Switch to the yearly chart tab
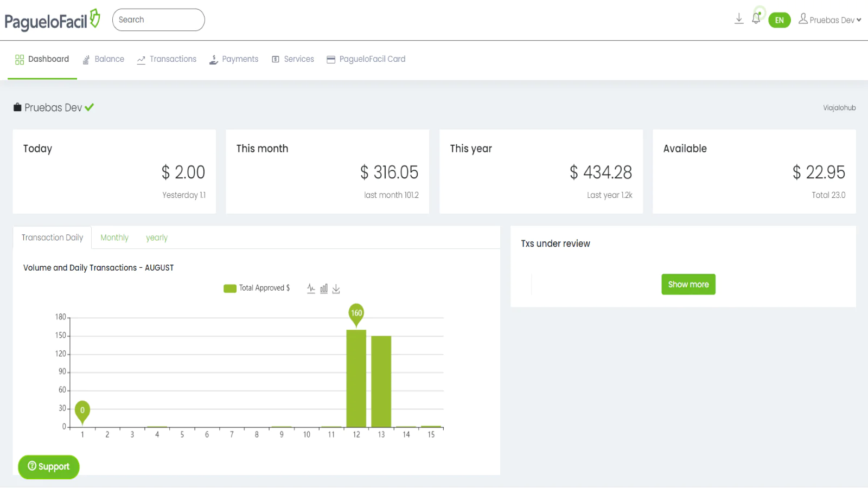Screen dimensions: 868x488 coord(157,237)
